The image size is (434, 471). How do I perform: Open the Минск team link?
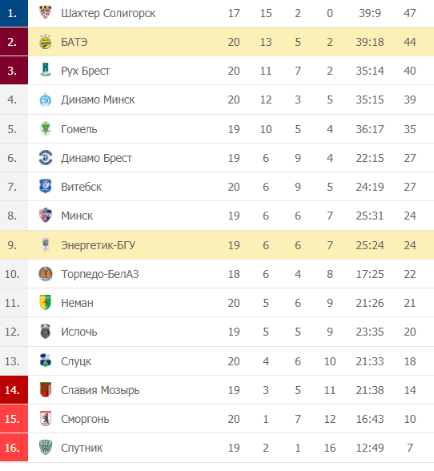point(77,216)
